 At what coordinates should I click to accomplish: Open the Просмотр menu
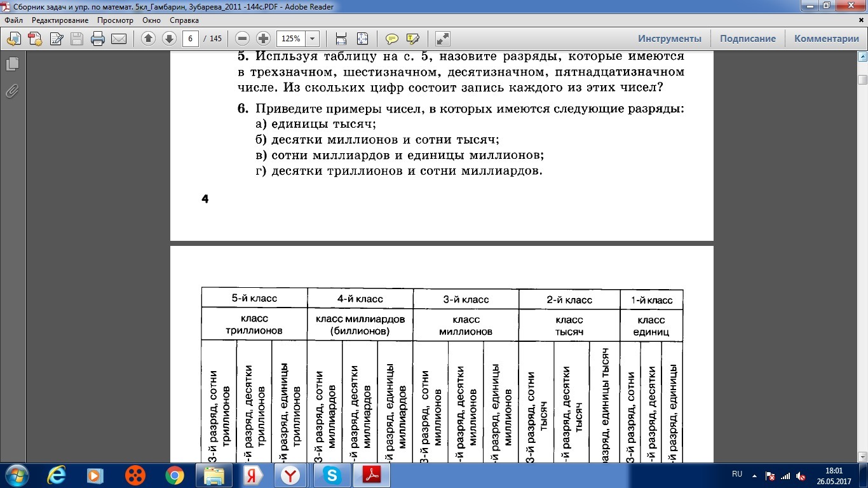[115, 20]
